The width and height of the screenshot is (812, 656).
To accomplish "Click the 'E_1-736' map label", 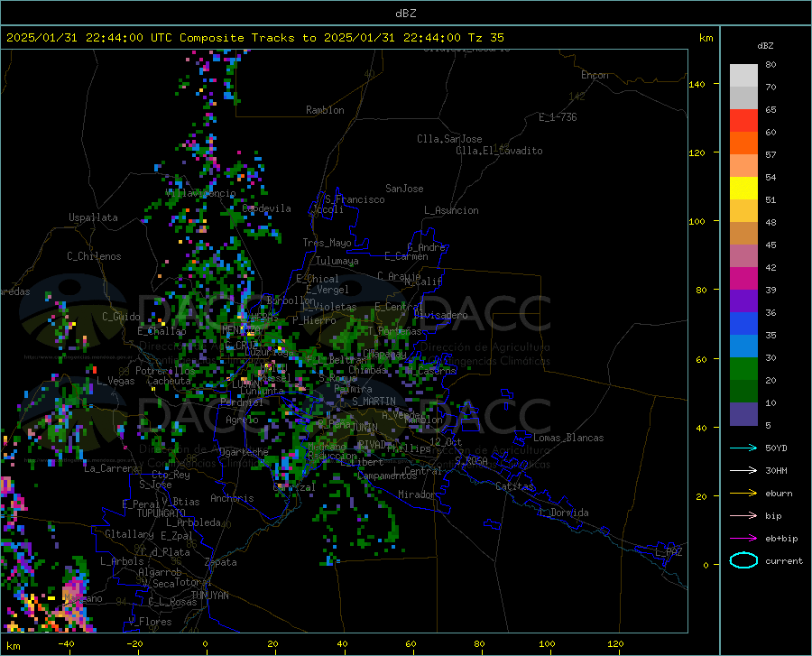I will pos(558,117).
